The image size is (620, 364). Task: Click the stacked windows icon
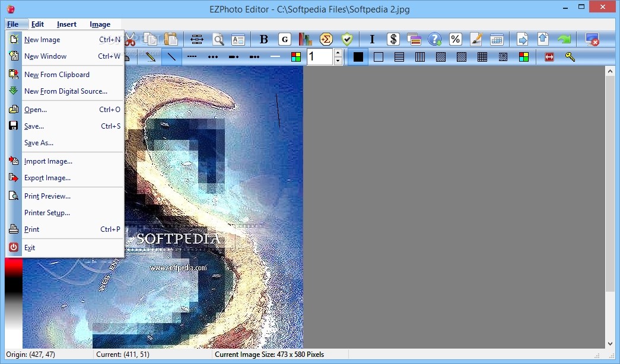[x=414, y=39]
